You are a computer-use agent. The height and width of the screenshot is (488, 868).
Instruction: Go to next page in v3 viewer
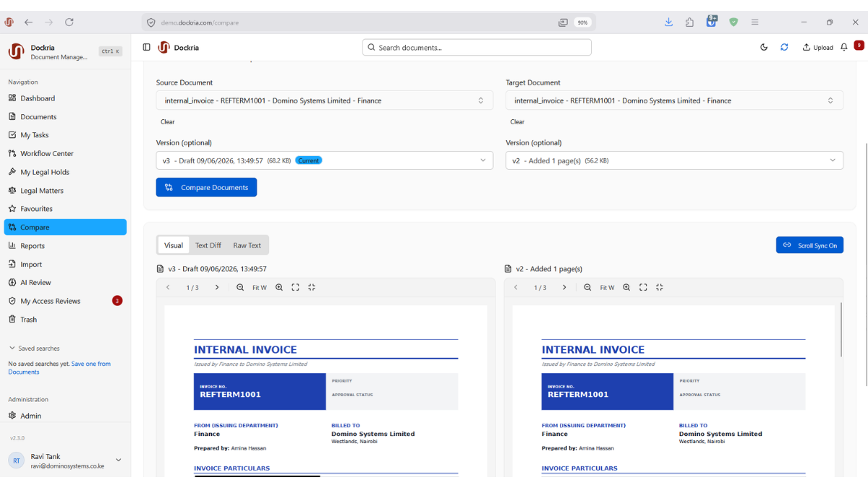click(216, 287)
